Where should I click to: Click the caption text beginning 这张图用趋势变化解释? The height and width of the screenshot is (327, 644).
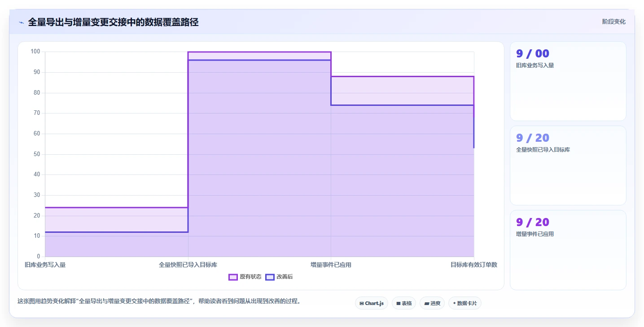[159, 301]
